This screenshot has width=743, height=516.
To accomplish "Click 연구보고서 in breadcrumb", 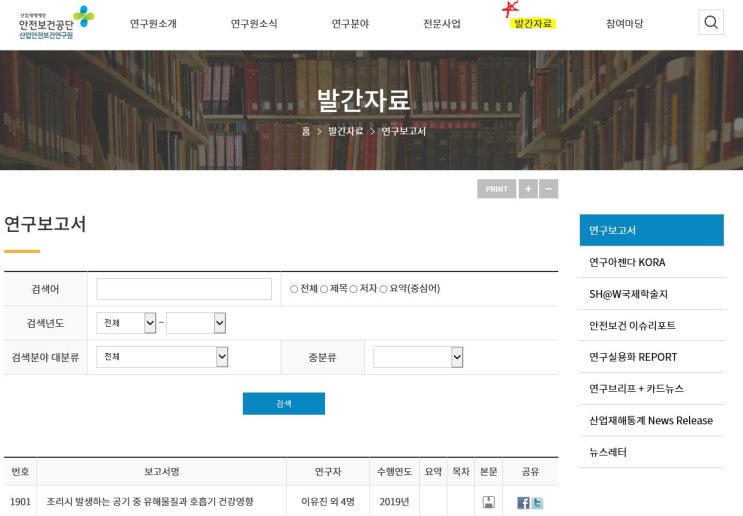I will [x=404, y=131].
